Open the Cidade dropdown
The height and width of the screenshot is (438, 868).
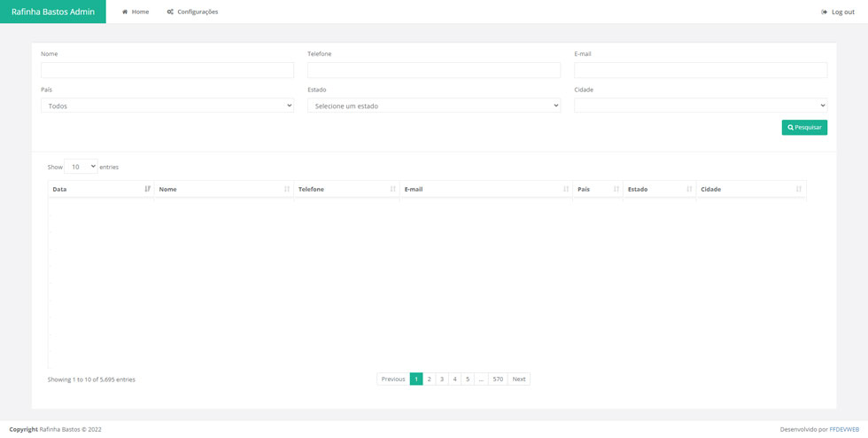[700, 106]
